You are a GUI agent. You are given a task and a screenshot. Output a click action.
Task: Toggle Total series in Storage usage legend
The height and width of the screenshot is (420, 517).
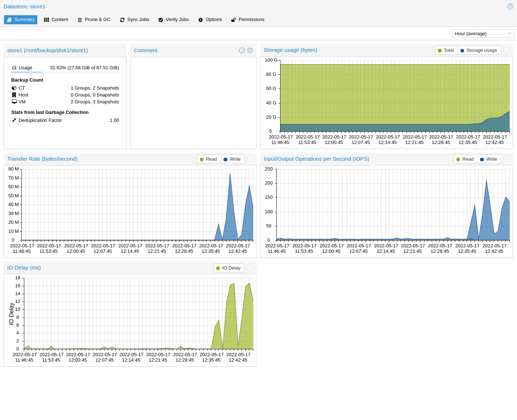[446, 50]
